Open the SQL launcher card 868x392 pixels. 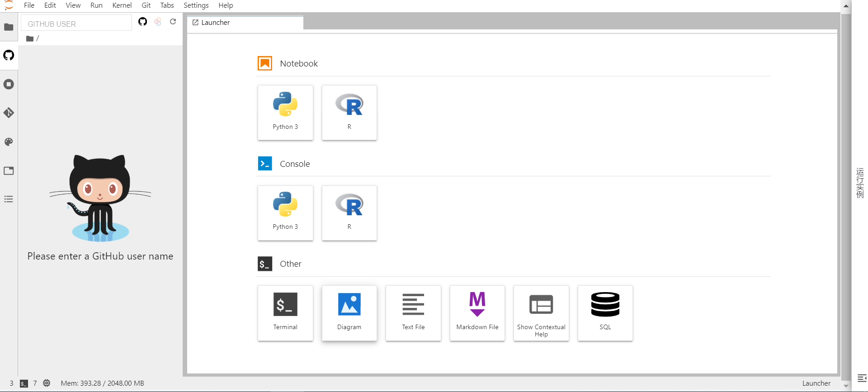tap(605, 313)
